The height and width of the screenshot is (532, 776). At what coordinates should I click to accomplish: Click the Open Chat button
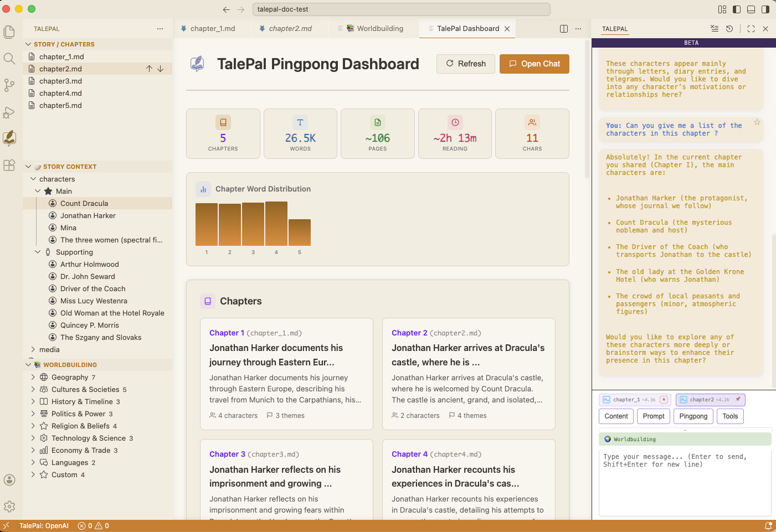tap(535, 64)
